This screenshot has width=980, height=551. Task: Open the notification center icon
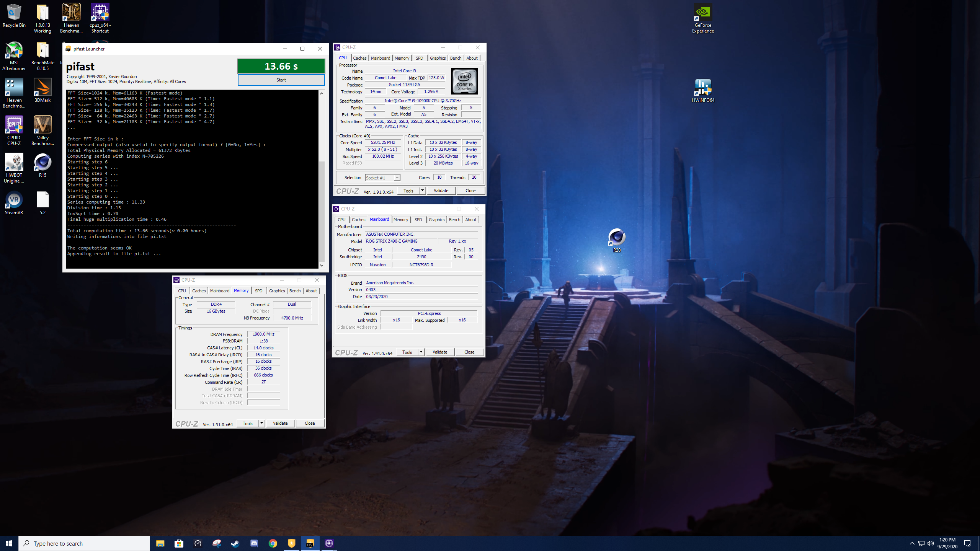[967, 543]
